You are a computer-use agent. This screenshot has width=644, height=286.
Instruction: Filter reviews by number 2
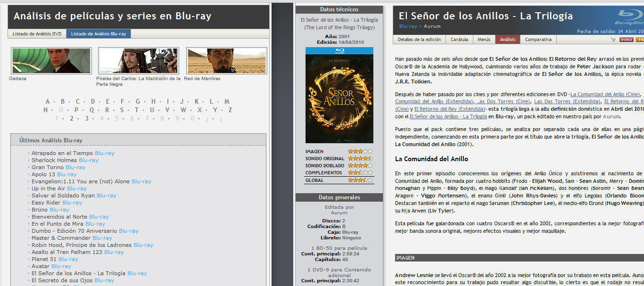click(72, 119)
